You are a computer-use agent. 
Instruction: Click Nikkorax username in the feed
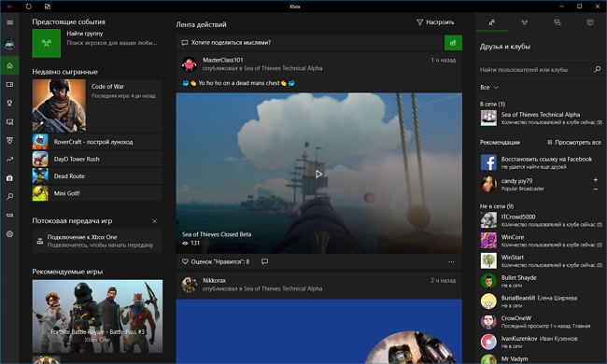tap(214, 280)
